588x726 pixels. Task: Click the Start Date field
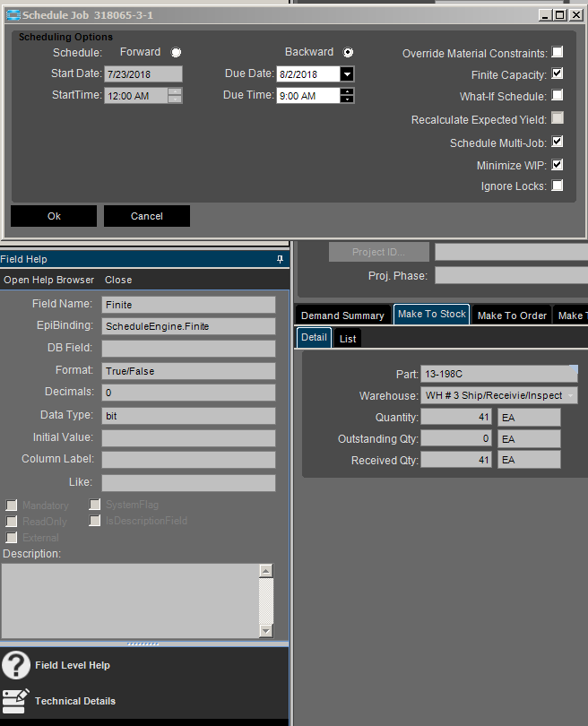point(143,74)
